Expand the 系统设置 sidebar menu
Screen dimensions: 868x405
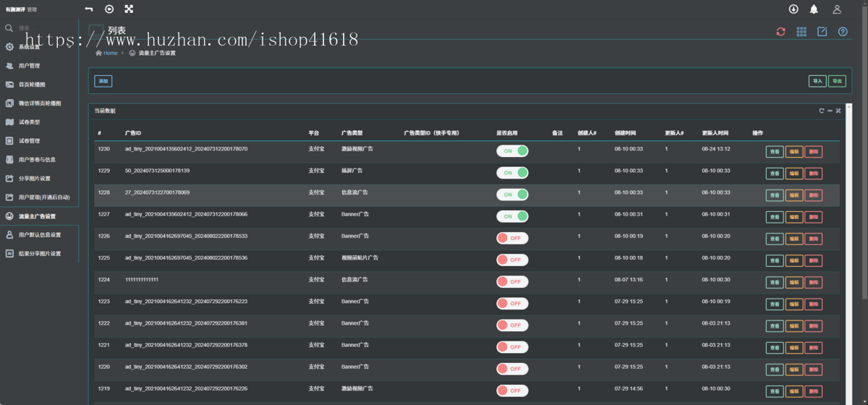[30, 47]
